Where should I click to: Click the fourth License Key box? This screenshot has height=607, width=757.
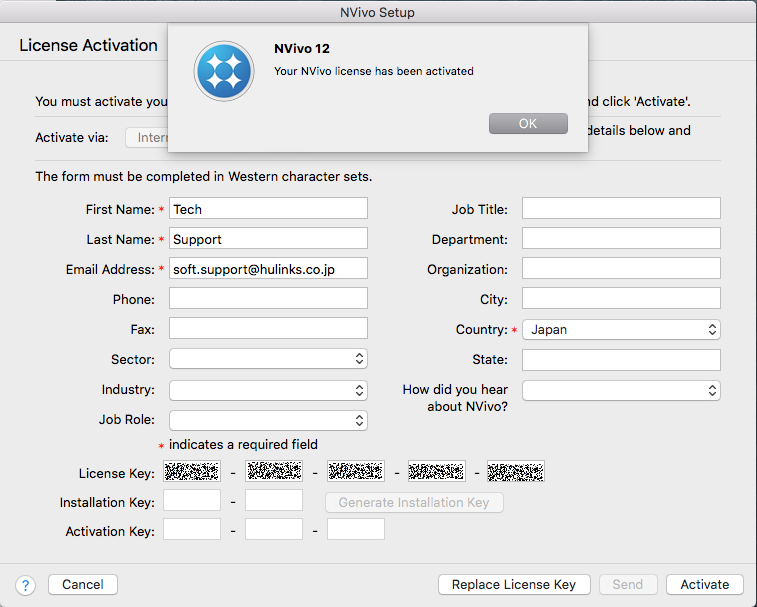pos(437,471)
